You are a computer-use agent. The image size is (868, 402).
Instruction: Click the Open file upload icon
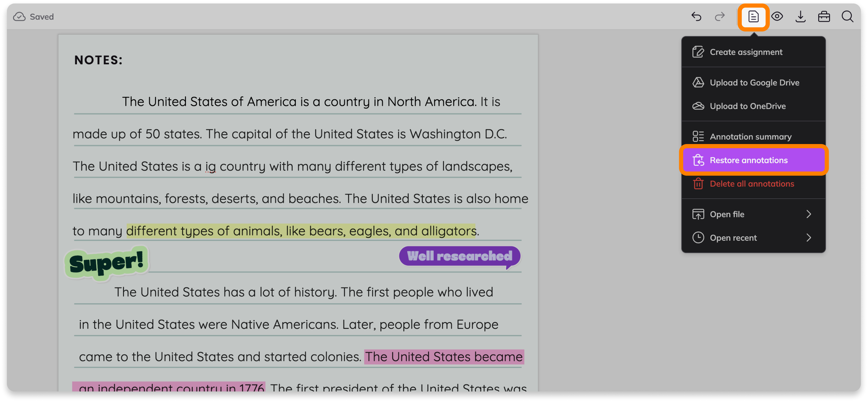click(x=698, y=214)
